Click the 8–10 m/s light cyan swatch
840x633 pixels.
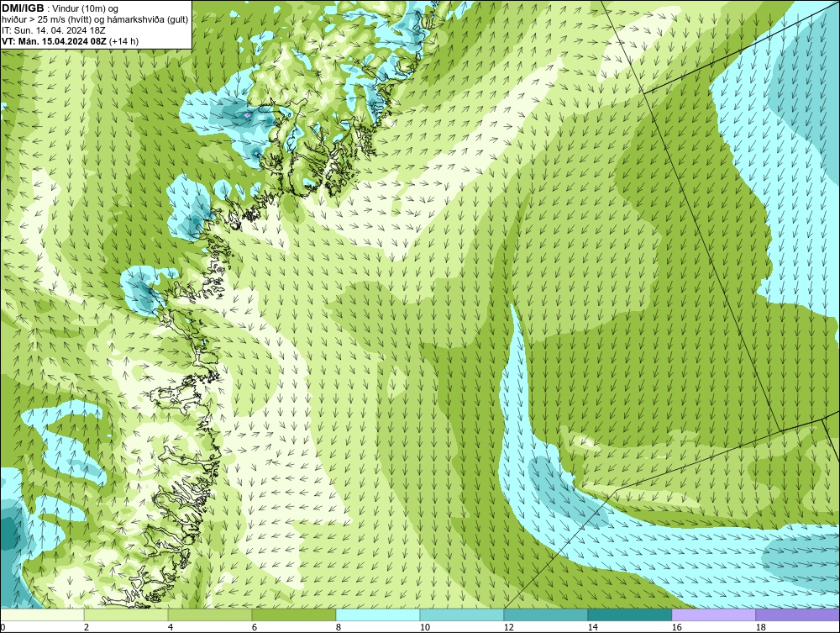(378, 615)
